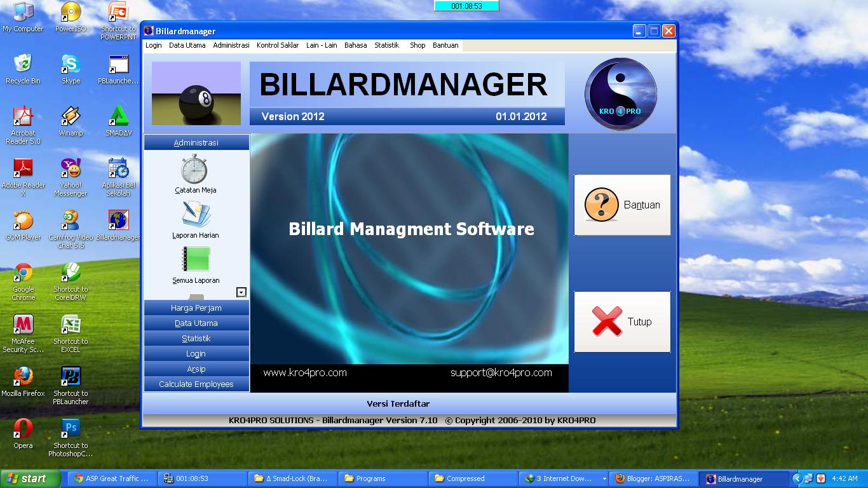Expand the Arsip sidebar section
Viewport: 868px width, 488px height.
196,369
